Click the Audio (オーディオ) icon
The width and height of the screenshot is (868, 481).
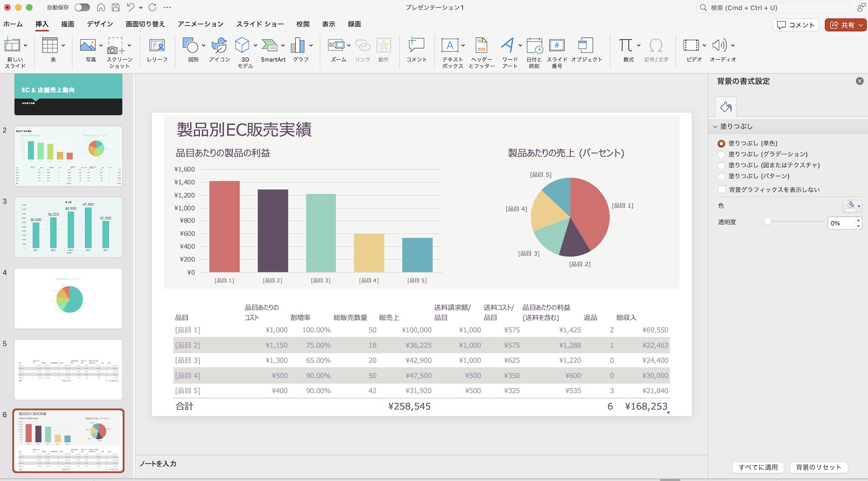(x=719, y=45)
